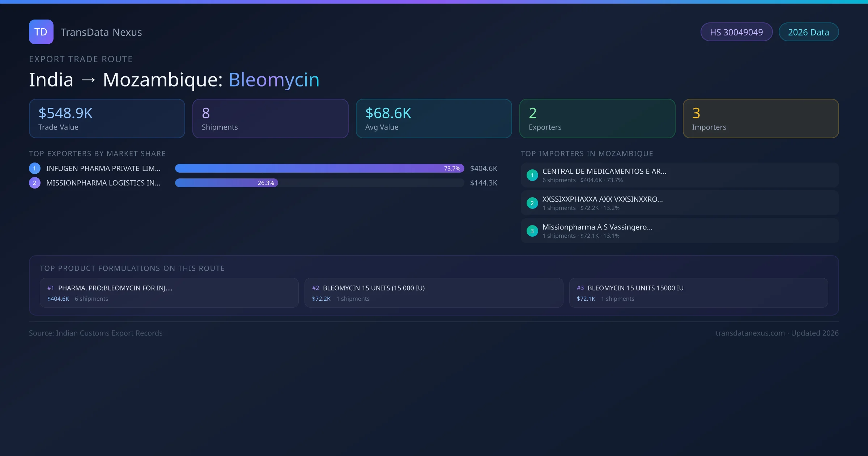Image resolution: width=868 pixels, height=456 pixels.
Task: Click the 26.3% market share bar
Action: pyautogui.click(x=226, y=183)
